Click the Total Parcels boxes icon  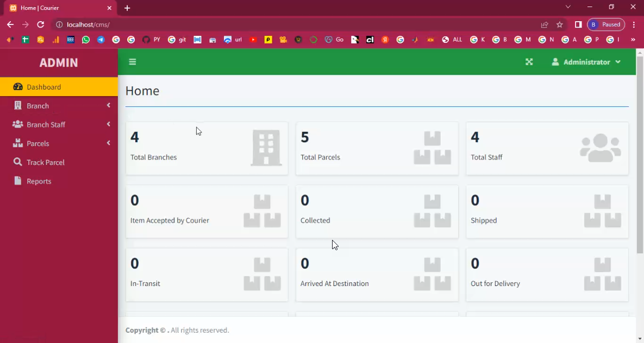432,148
